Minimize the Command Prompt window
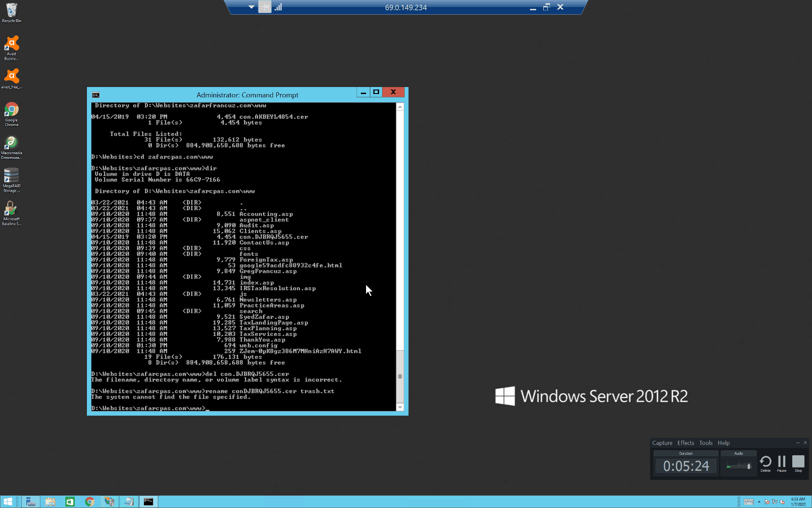This screenshot has height=508, width=812. coord(363,92)
